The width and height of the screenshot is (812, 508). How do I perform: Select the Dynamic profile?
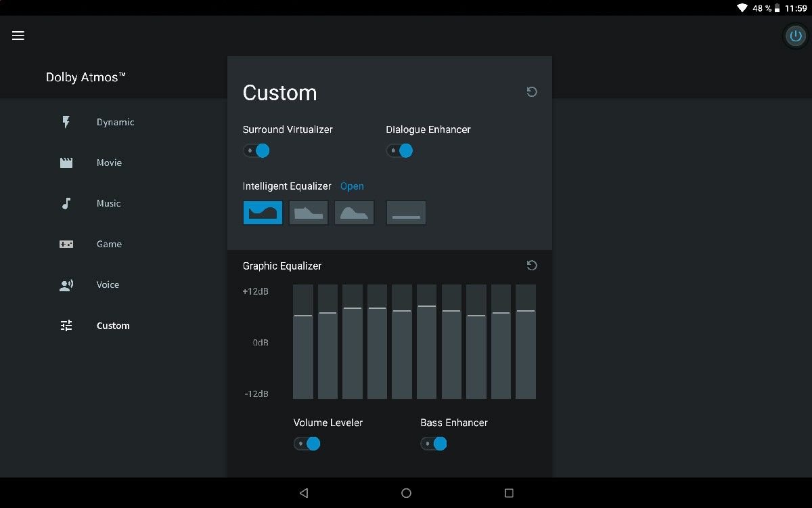(x=115, y=122)
